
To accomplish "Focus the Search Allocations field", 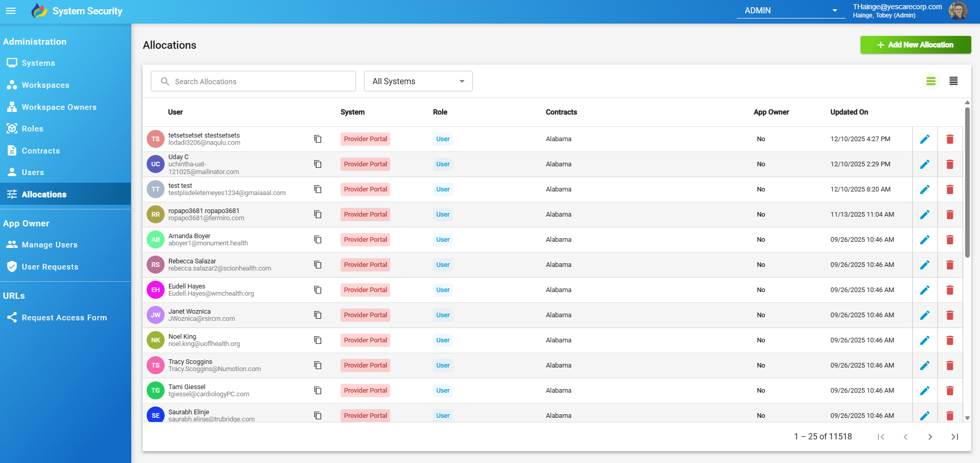I will [x=253, y=81].
